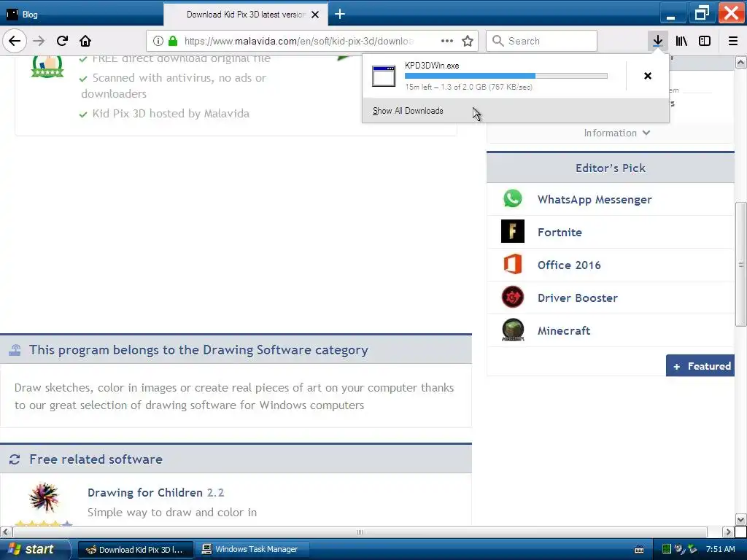Click the green padlock security icon
Viewport: 747px width, 560px height.
pos(173,41)
